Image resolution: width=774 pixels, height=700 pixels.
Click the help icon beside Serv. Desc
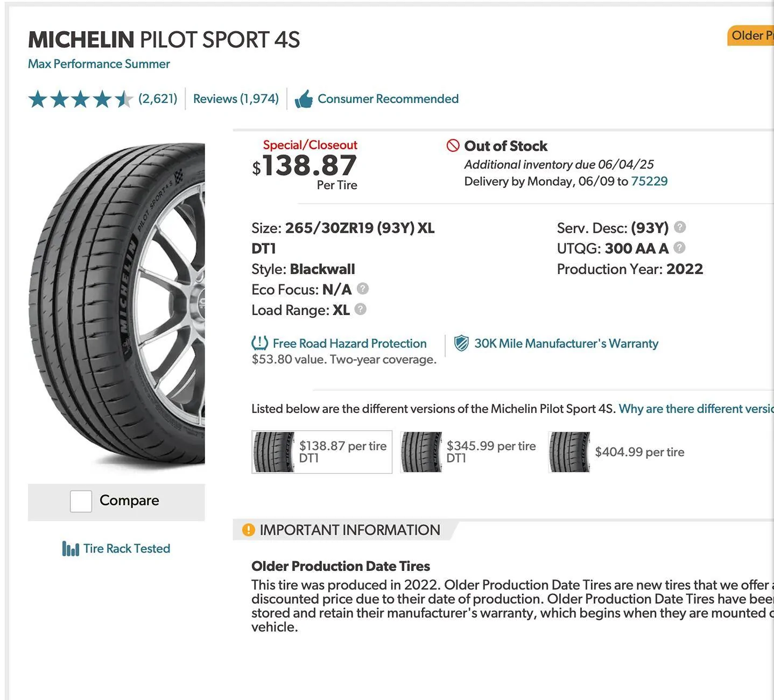[x=680, y=227]
